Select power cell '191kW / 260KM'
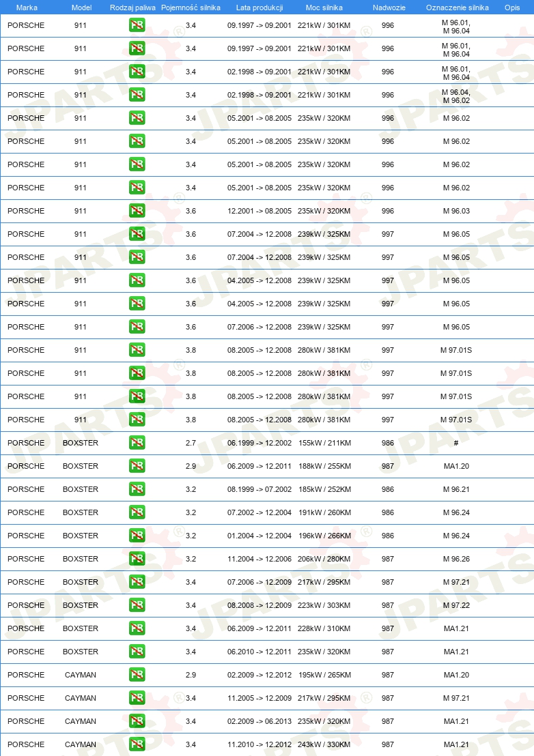 tap(324, 512)
